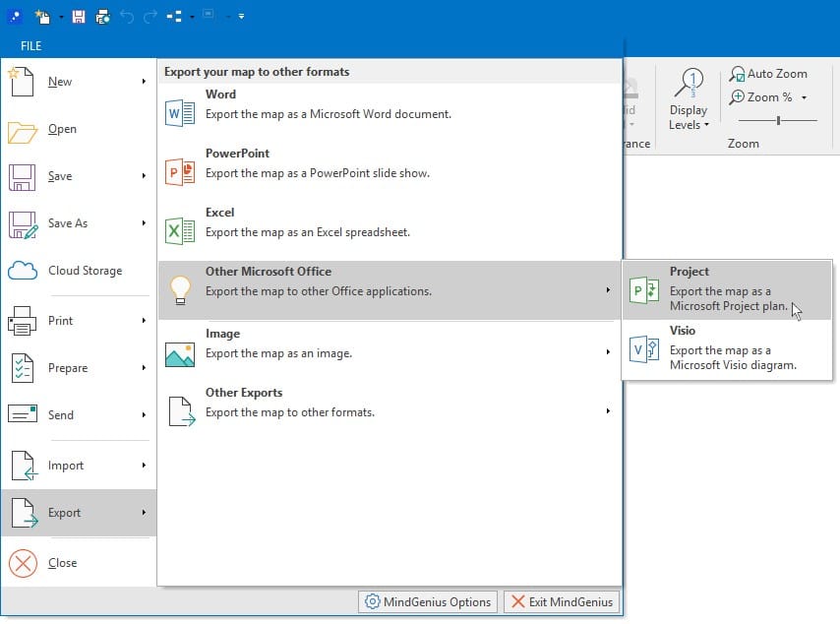840x624 pixels.
Task: Open the Display Levels dropdown
Action: point(689,117)
